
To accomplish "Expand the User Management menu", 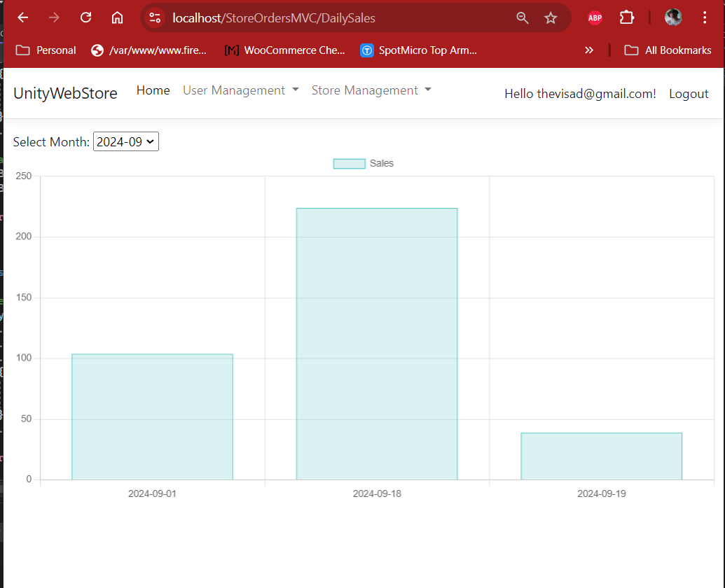I will (x=240, y=90).
